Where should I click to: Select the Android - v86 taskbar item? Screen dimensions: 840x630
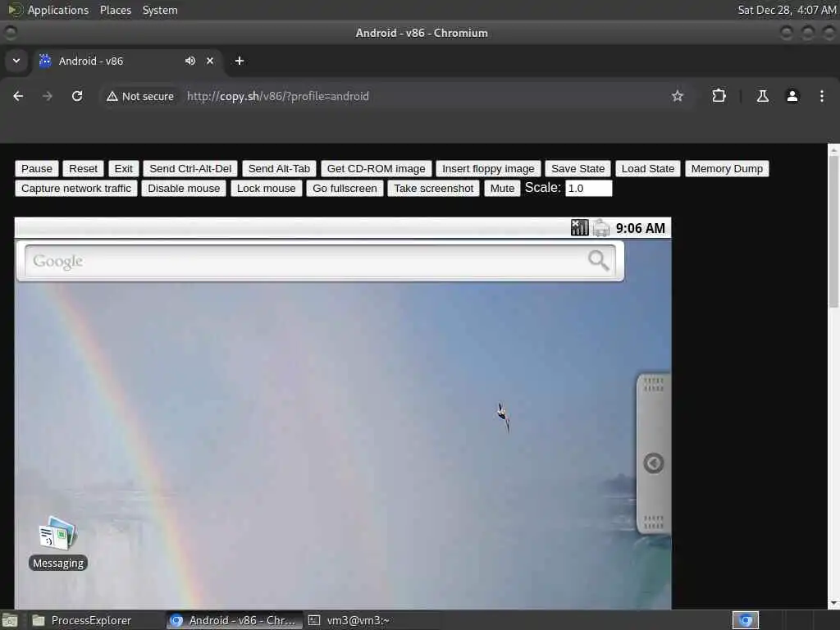coord(234,620)
